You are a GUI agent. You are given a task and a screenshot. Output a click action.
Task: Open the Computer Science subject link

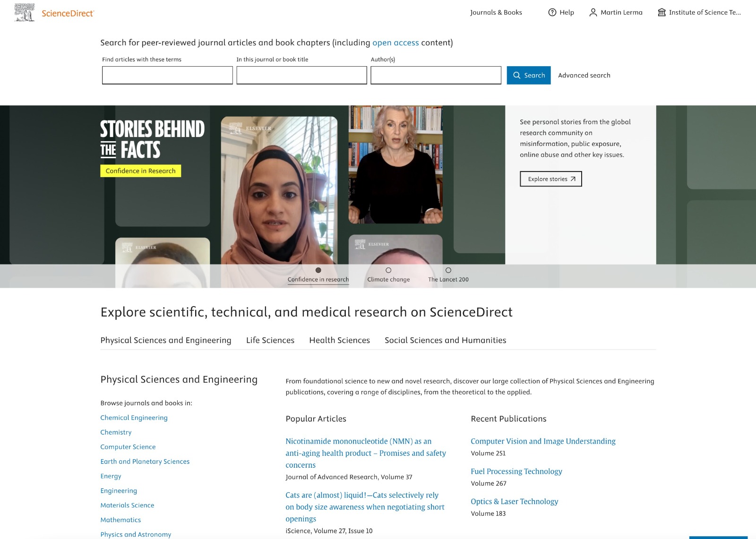pyautogui.click(x=128, y=447)
